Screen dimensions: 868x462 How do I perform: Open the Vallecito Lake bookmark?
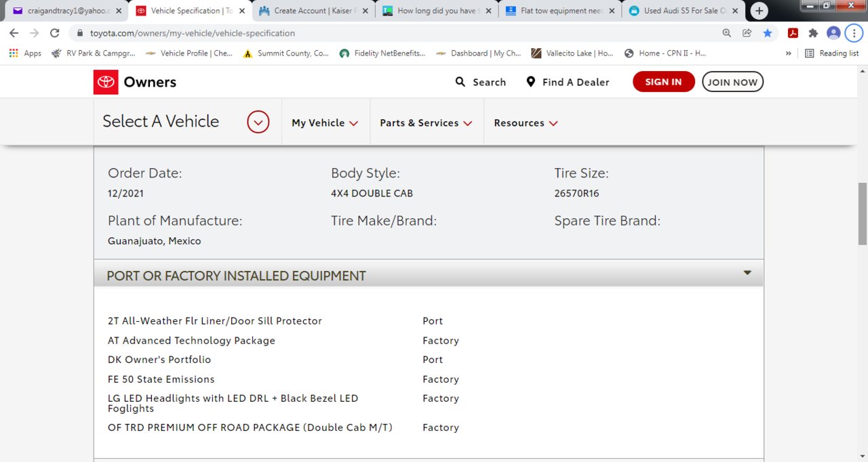[572, 54]
